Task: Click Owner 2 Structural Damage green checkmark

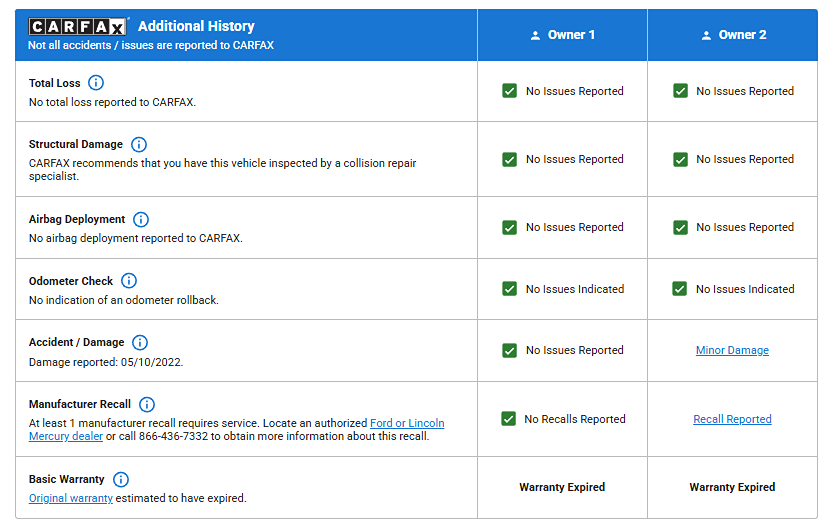Action: pyautogui.click(x=680, y=159)
